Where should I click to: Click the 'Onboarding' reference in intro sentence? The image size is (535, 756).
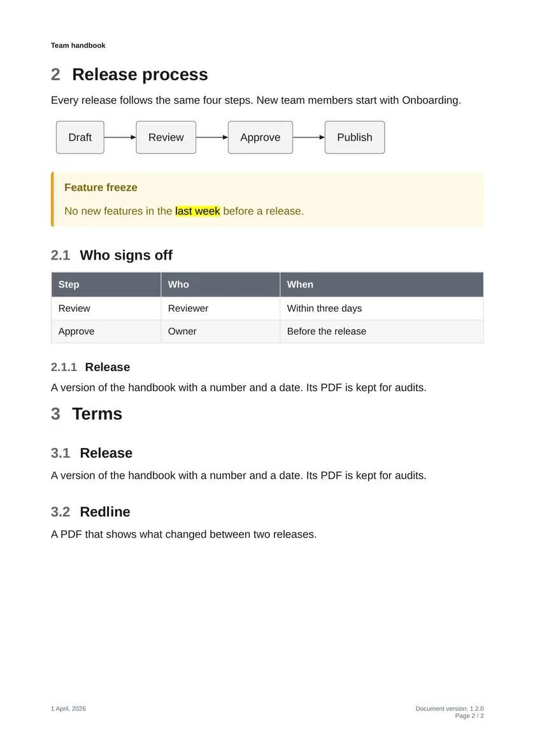click(430, 101)
